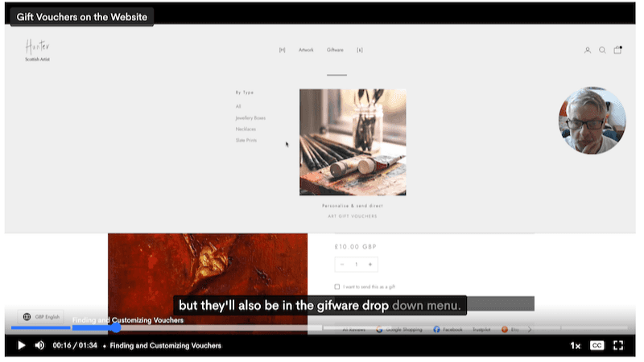
Task: Select Jewellery Boxes from By Type list
Action: pos(250,117)
